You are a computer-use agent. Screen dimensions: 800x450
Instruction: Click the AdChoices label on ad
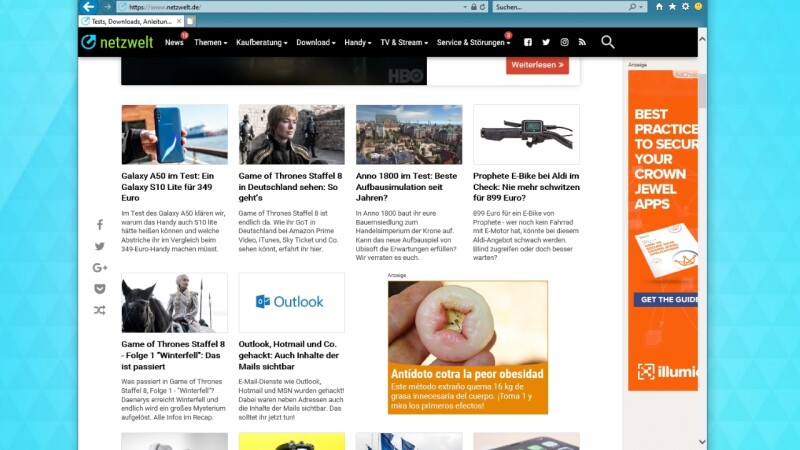[x=686, y=74]
